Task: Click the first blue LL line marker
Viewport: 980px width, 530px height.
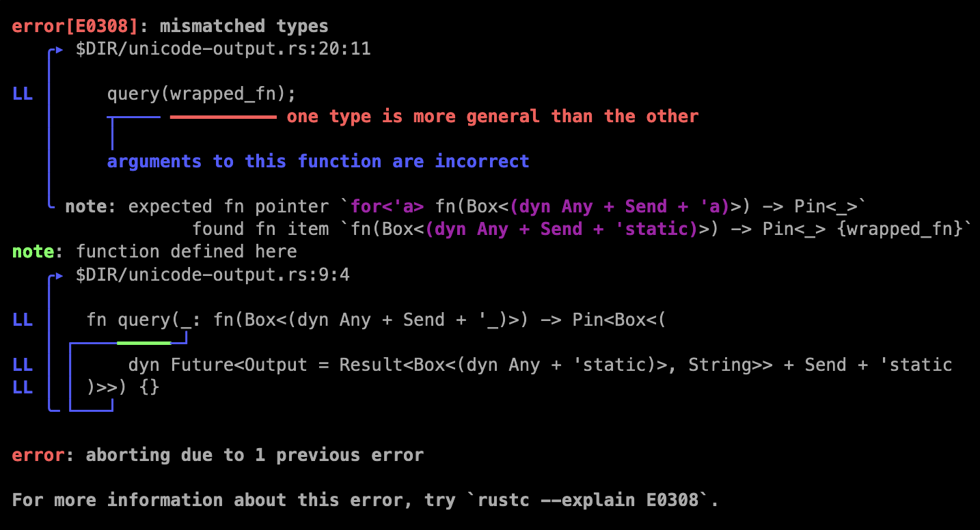Action: pyautogui.click(x=23, y=94)
